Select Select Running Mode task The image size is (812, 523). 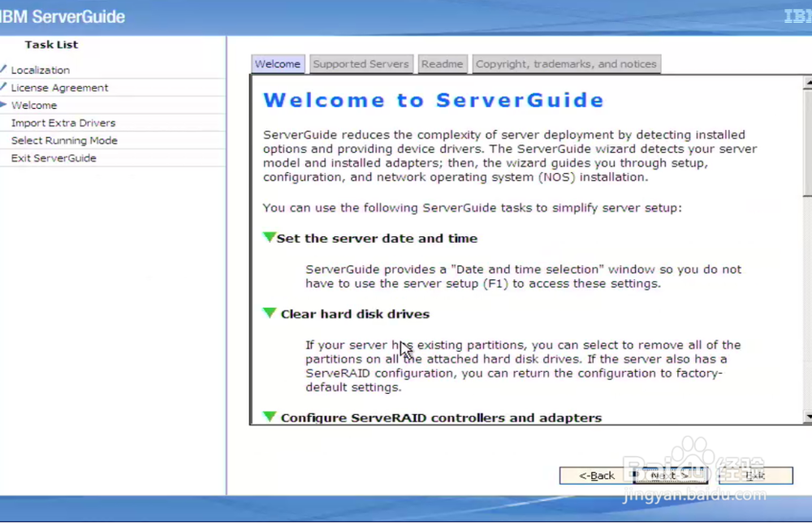(x=64, y=140)
